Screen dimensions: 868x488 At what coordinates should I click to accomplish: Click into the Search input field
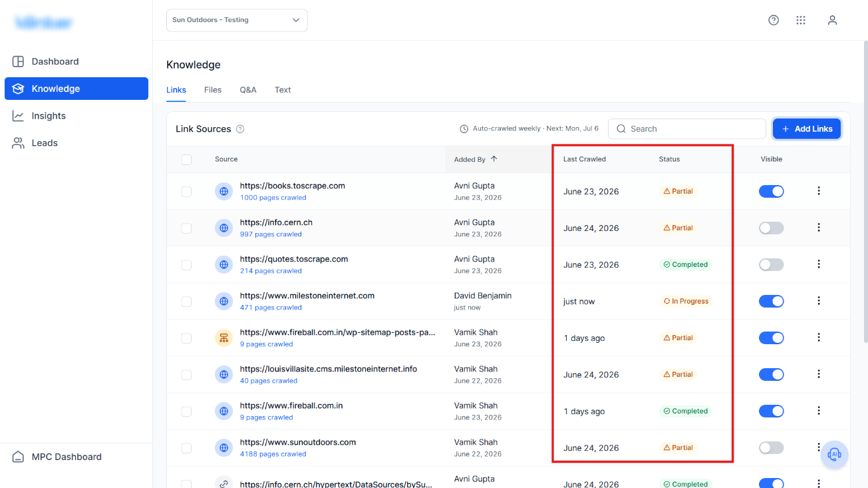pos(687,129)
